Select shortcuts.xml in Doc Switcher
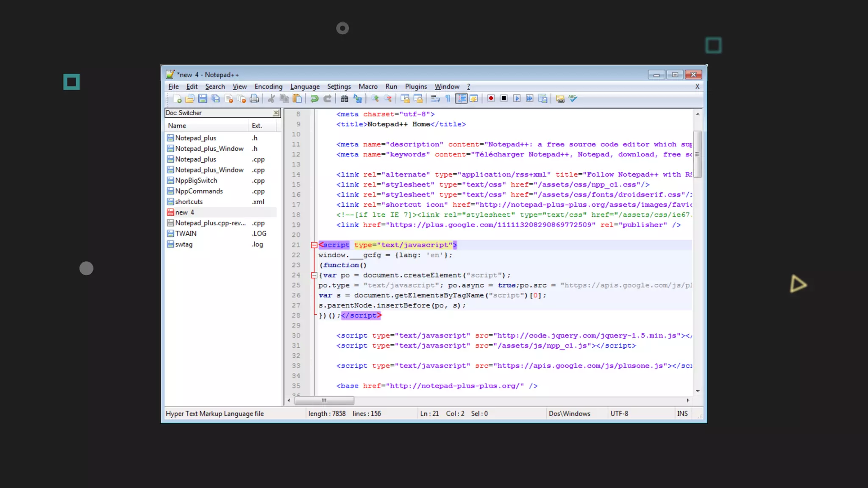 pyautogui.click(x=189, y=202)
